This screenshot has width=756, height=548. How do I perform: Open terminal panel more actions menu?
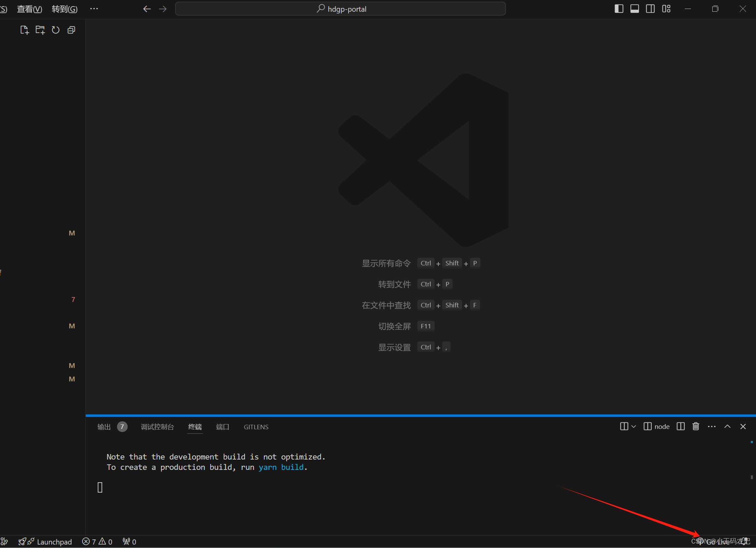[x=712, y=426]
